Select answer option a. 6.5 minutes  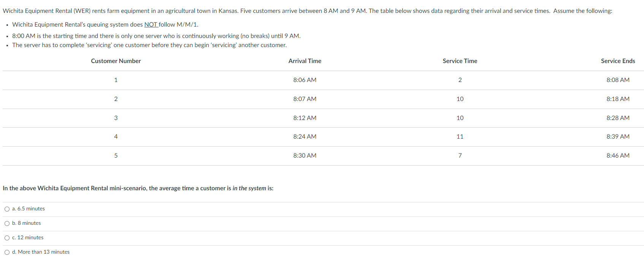pos(7,209)
